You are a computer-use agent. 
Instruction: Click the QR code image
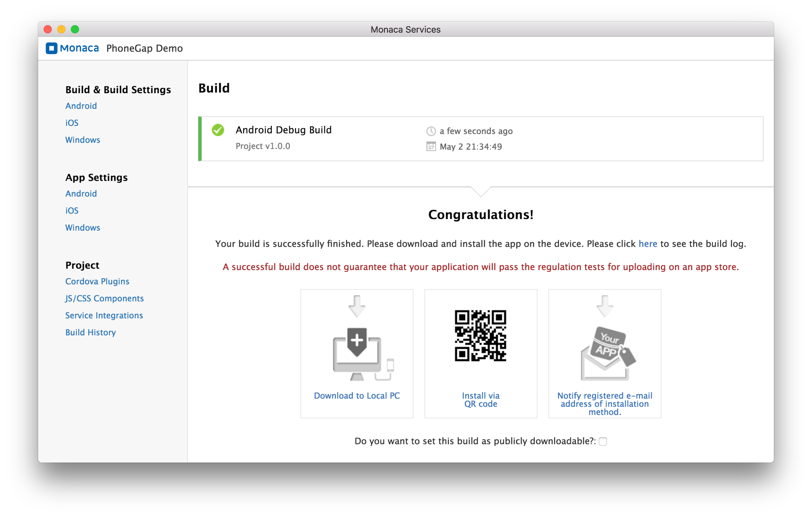(x=480, y=336)
